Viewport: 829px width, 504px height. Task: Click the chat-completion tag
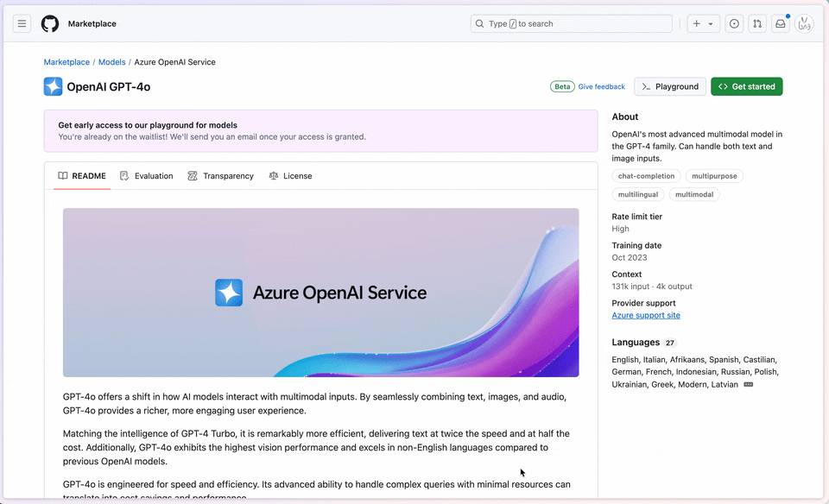coord(646,176)
